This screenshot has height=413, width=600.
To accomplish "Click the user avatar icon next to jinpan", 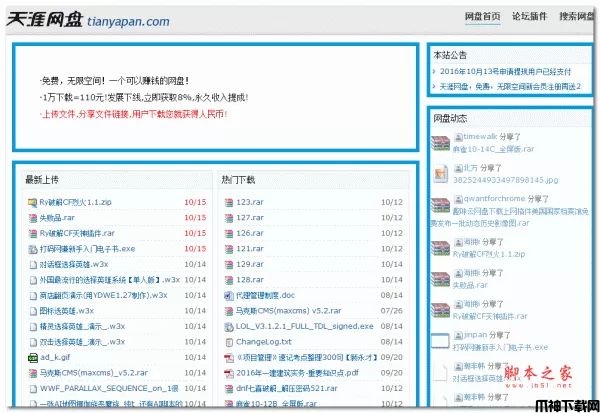I will point(458,334).
